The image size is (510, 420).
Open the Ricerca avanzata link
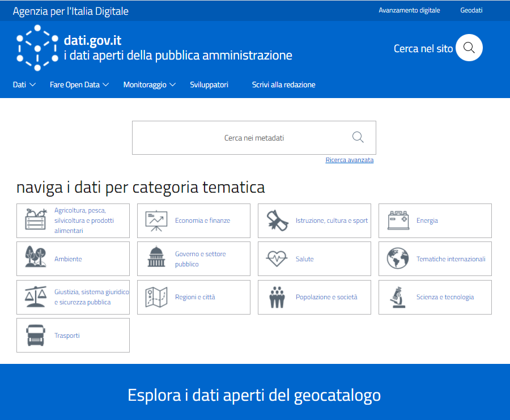[349, 160]
